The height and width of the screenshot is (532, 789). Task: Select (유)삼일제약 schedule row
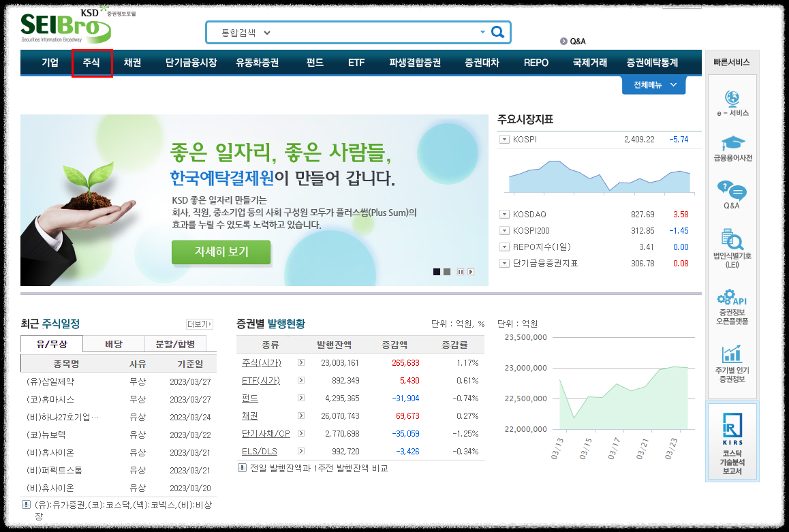[119, 381]
